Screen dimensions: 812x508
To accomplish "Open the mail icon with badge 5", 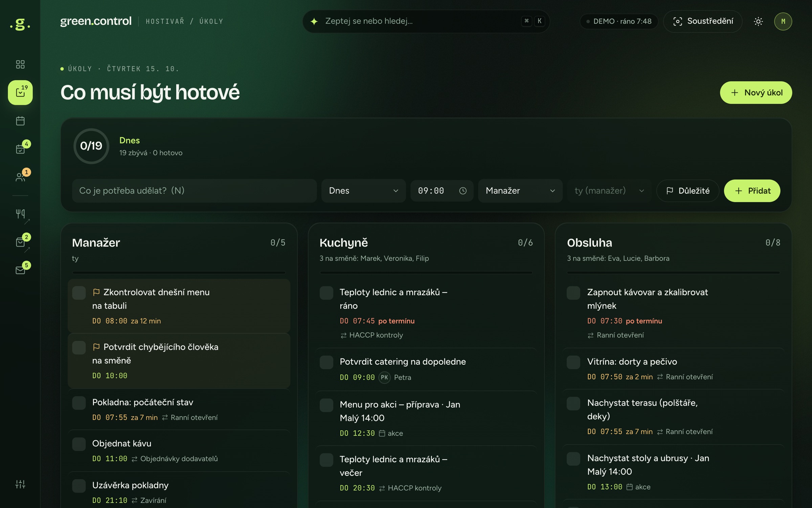I will click(x=20, y=270).
